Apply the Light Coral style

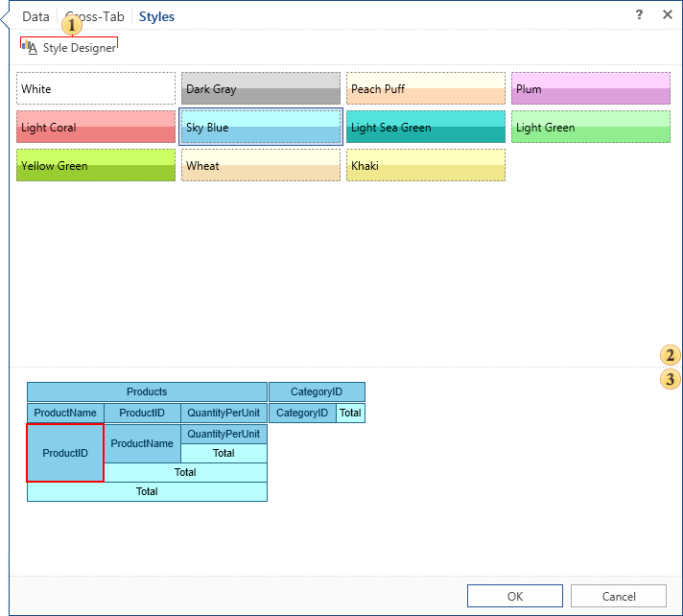pyautogui.click(x=96, y=127)
